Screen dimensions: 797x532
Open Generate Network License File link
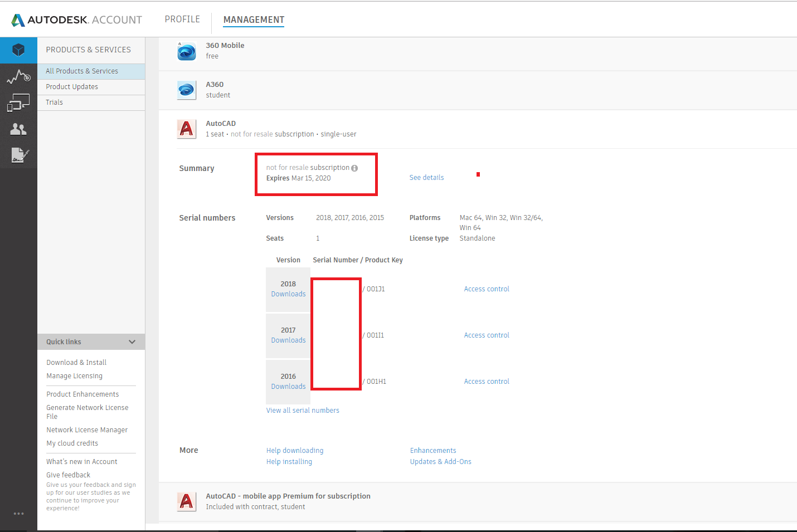(88, 412)
